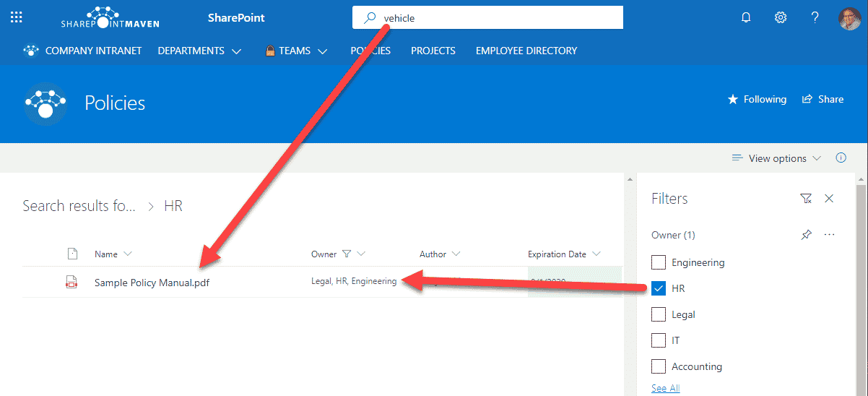Viewport: 868px width, 396px height.
Task: Click the Legal, HR, Engineering owner cell
Action: click(354, 281)
